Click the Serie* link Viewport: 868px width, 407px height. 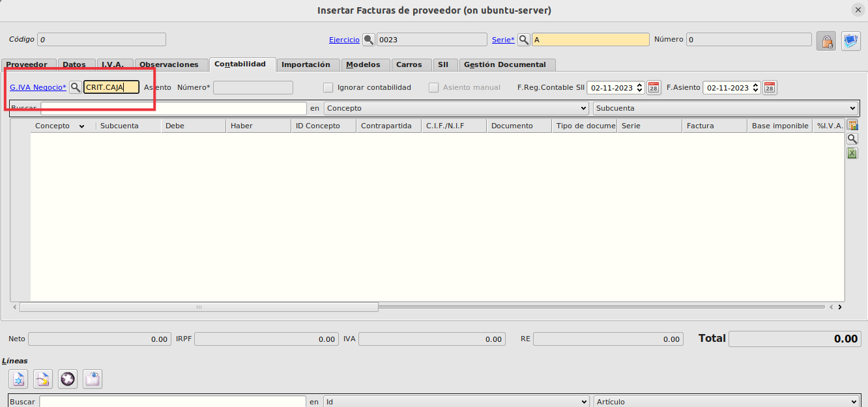503,40
